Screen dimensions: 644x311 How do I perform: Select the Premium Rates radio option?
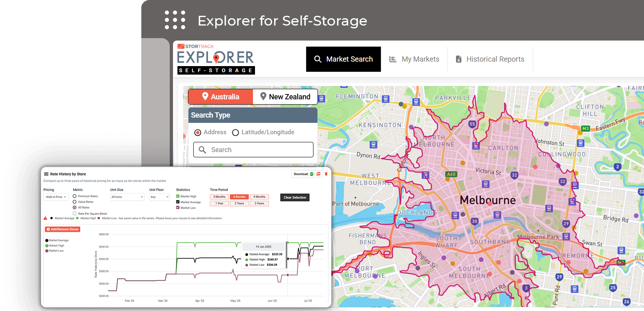75,196
